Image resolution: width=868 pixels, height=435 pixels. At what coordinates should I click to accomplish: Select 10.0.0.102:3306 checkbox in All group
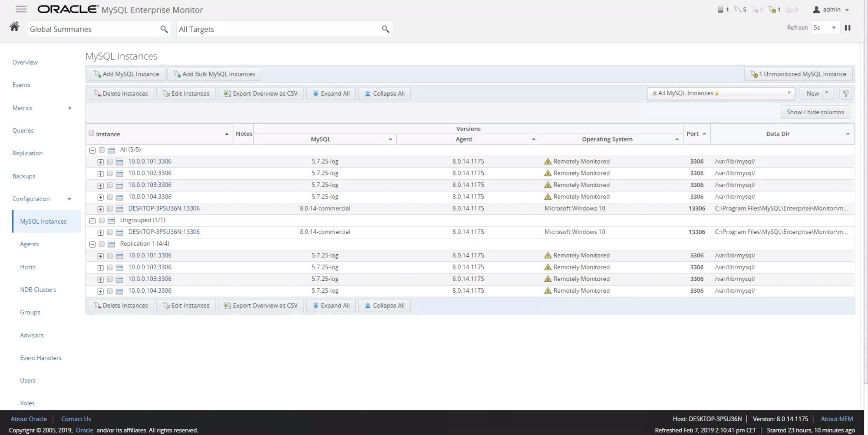(110, 173)
